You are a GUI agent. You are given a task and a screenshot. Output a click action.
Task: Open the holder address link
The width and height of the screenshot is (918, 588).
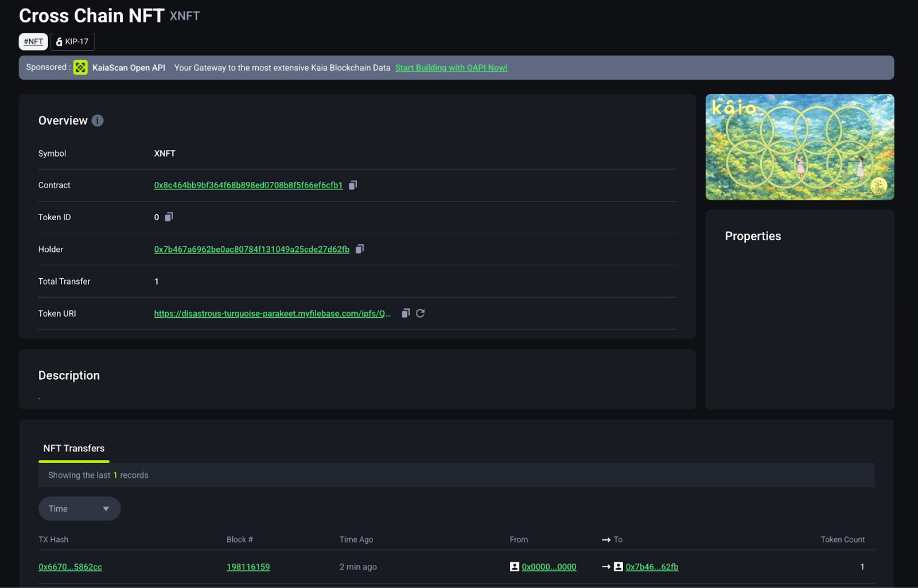pos(251,250)
